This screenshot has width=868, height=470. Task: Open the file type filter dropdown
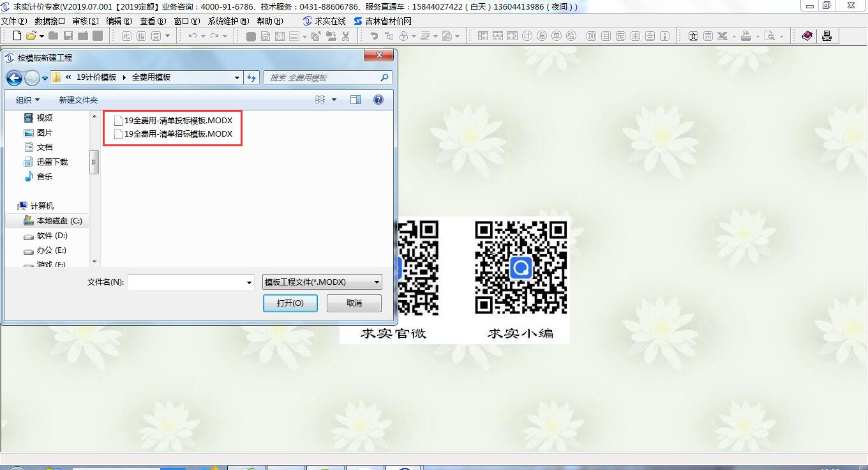[x=322, y=282]
